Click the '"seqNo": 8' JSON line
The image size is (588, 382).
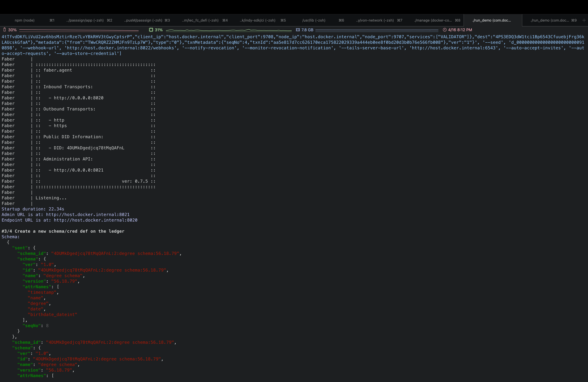(36, 326)
